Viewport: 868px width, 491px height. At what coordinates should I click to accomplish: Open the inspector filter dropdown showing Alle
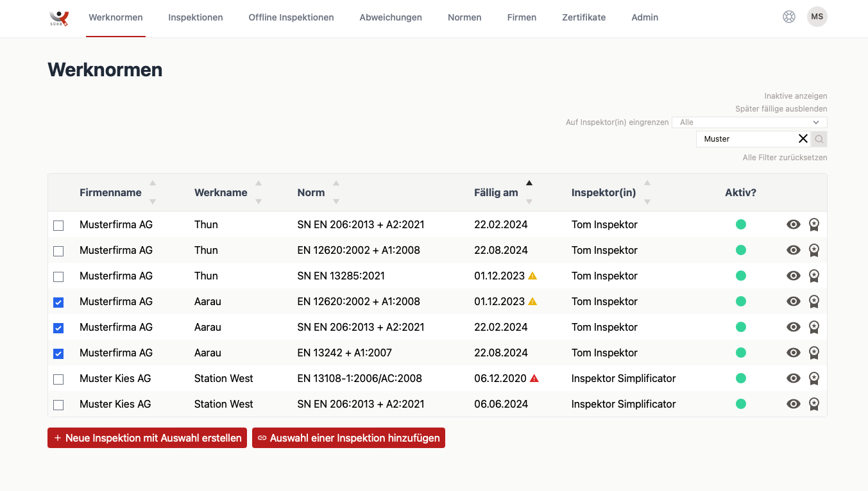pyautogui.click(x=749, y=122)
